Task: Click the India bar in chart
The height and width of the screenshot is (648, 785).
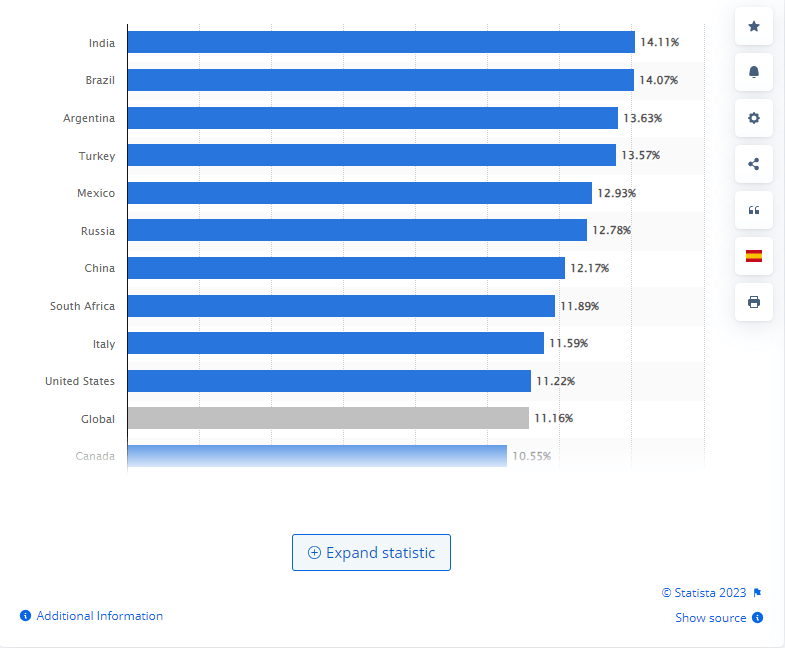Action: pyautogui.click(x=380, y=42)
